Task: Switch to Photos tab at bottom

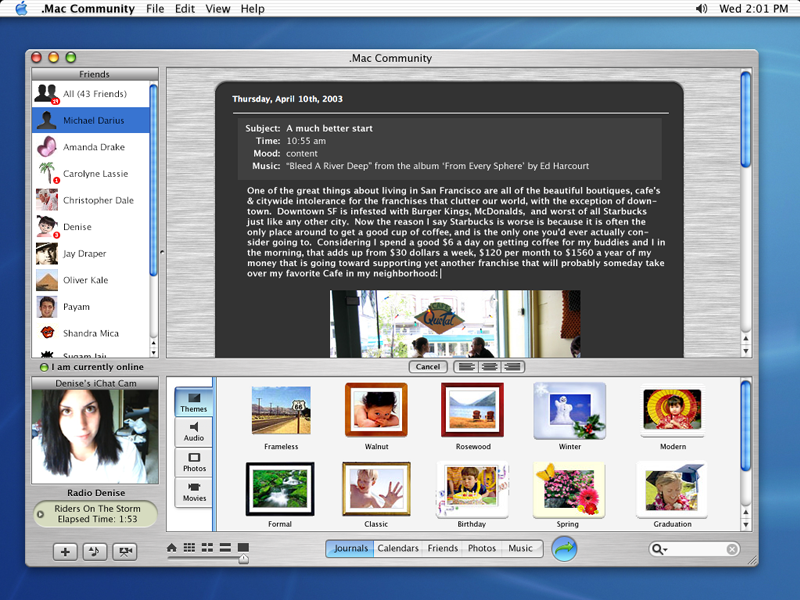Action: pyautogui.click(x=482, y=548)
